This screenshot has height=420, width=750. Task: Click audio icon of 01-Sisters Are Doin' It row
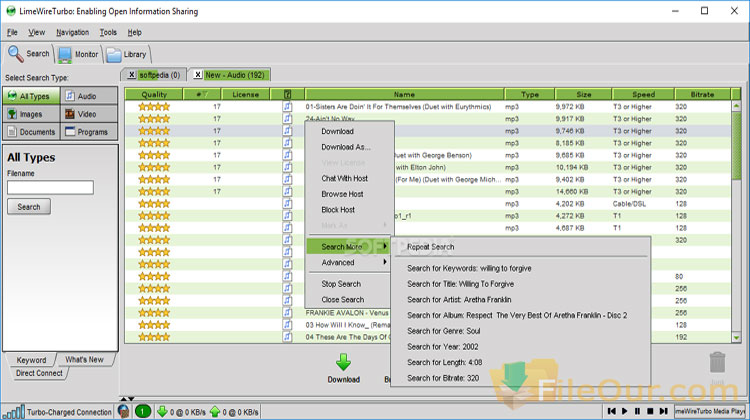(x=287, y=107)
